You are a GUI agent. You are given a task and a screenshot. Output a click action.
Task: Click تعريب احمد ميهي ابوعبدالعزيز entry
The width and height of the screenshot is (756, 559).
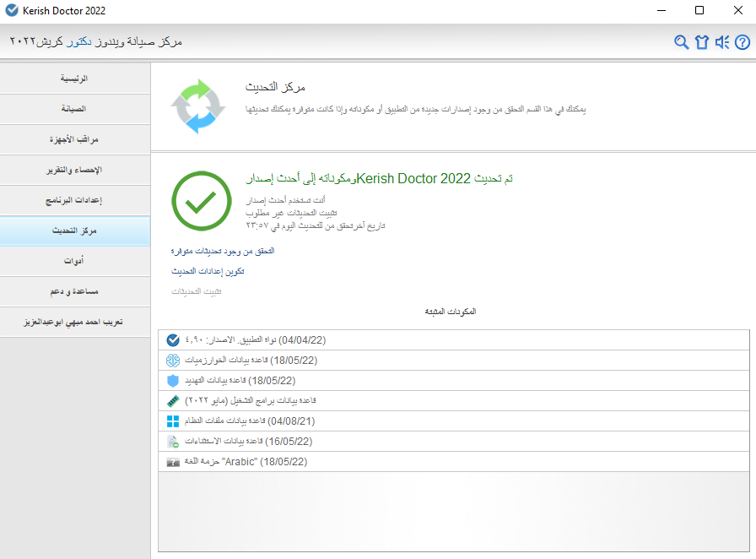tap(75, 322)
